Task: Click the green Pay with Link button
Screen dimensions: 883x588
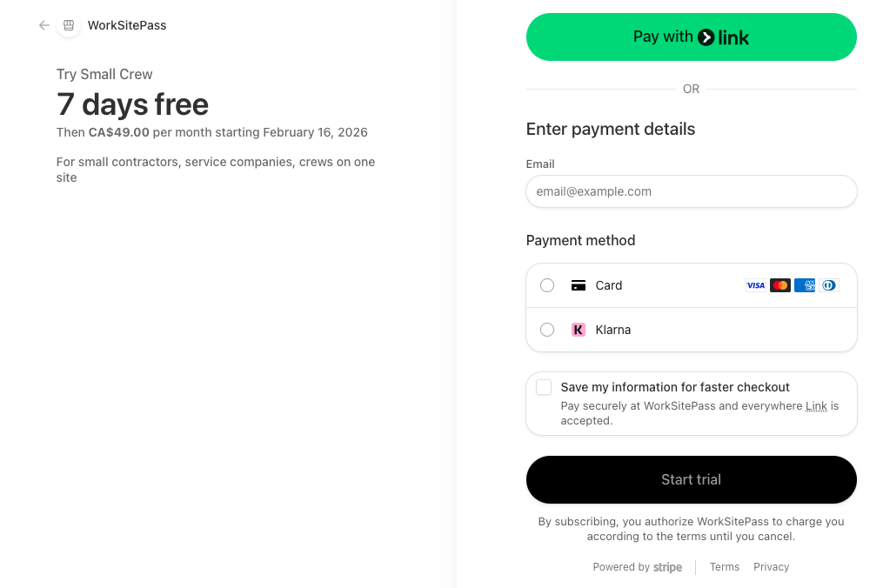Action: pyautogui.click(x=691, y=37)
